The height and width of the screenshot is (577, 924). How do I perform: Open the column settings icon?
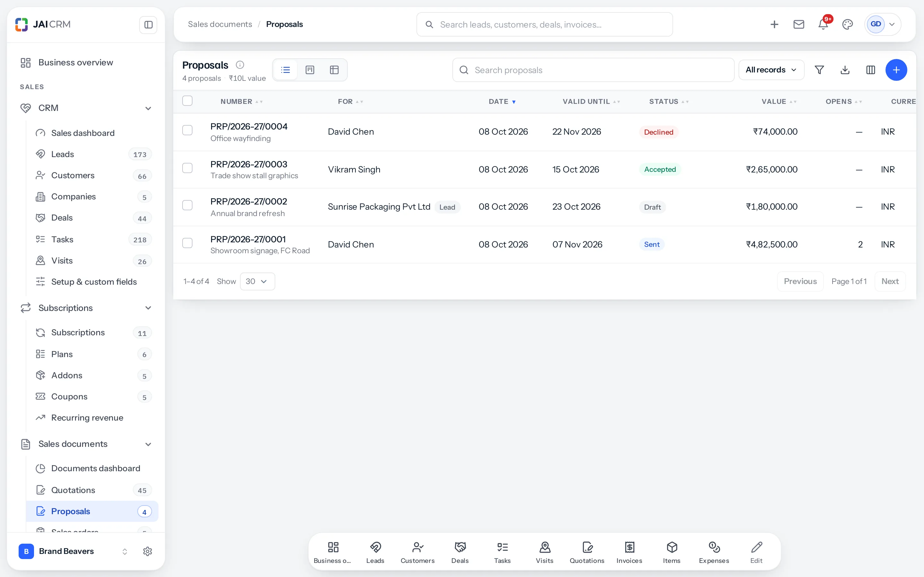870,70
